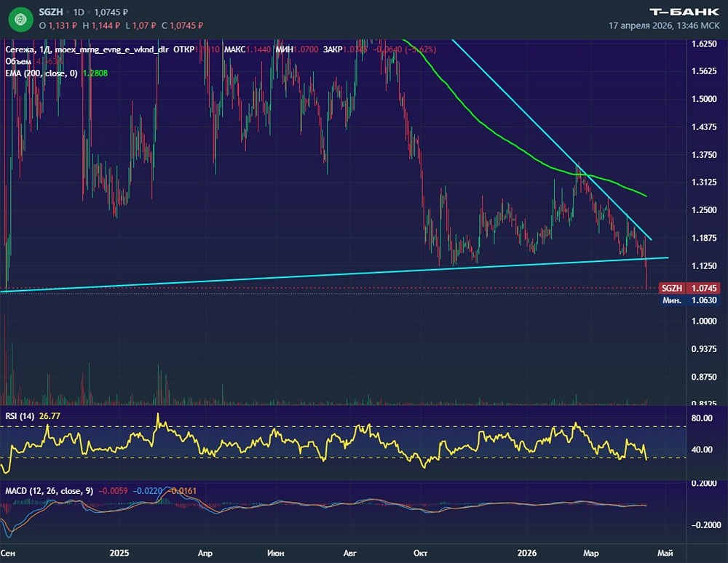This screenshot has width=728, height=563.
Task: Click the Сен label on time axis
Action: tap(8, 553)
